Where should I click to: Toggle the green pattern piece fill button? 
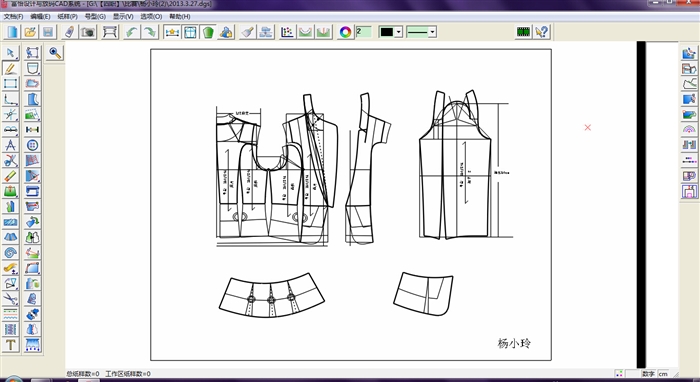(208, 32)
